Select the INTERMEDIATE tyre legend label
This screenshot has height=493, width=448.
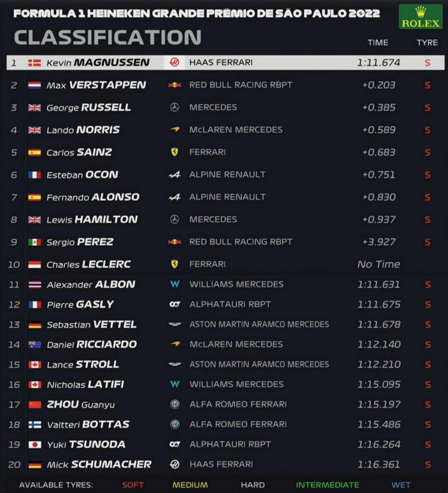coord(327,485)
